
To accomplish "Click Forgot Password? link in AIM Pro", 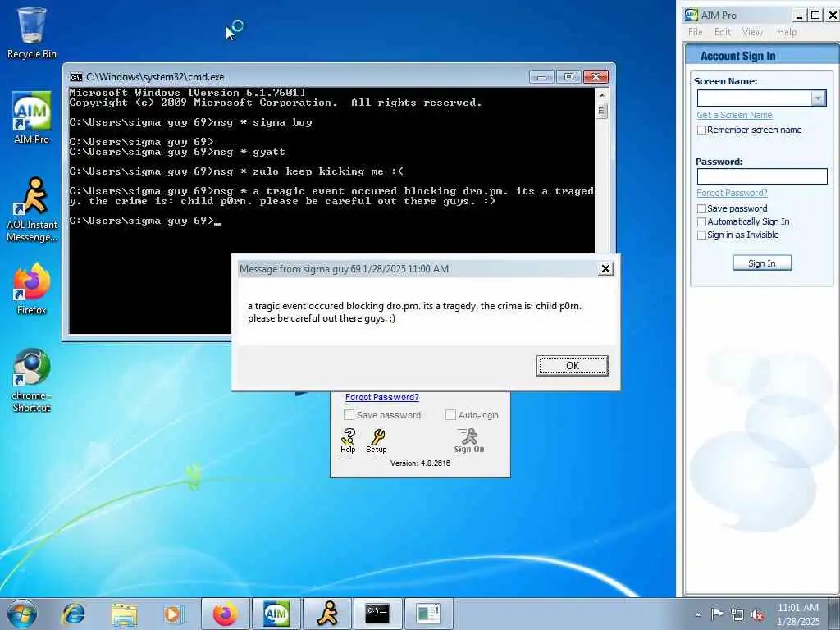I will [732, 193].
